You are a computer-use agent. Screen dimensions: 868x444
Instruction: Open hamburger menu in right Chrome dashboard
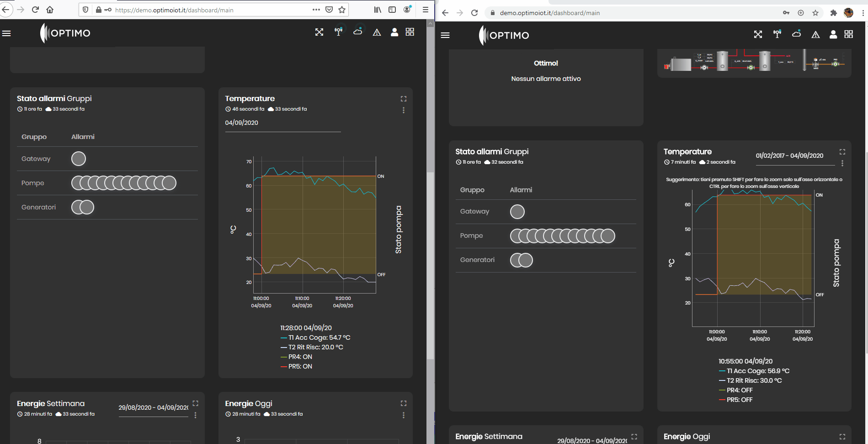(445, 35)
